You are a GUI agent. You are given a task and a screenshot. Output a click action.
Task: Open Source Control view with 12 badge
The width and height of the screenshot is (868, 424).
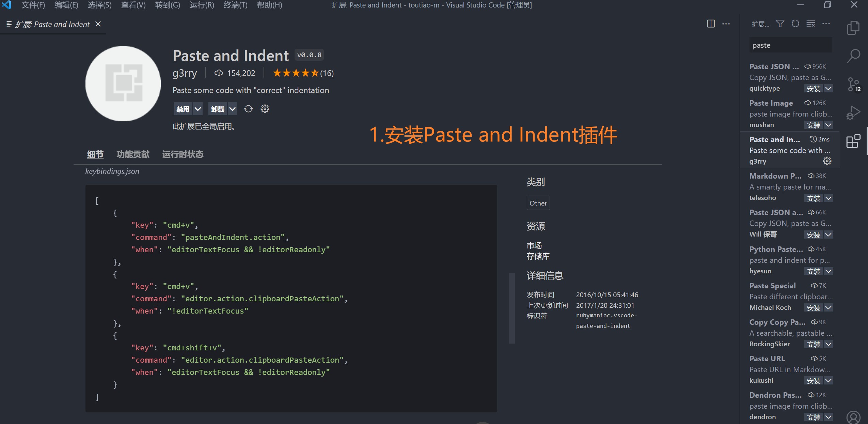[x=853, y=84]
